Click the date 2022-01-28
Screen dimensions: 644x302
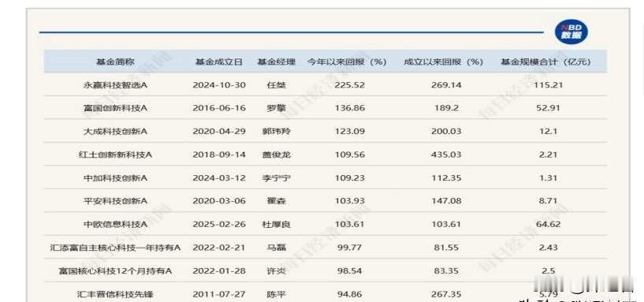(x=219, y=271)
